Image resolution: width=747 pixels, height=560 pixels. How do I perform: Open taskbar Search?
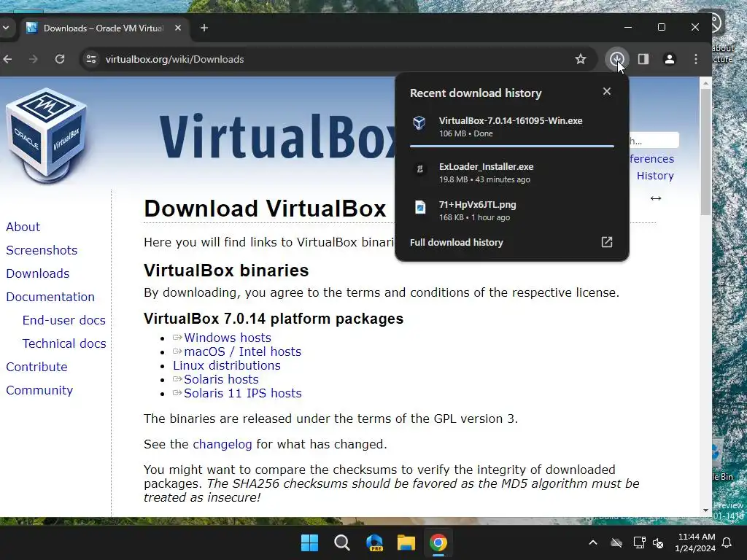point(342,542)
